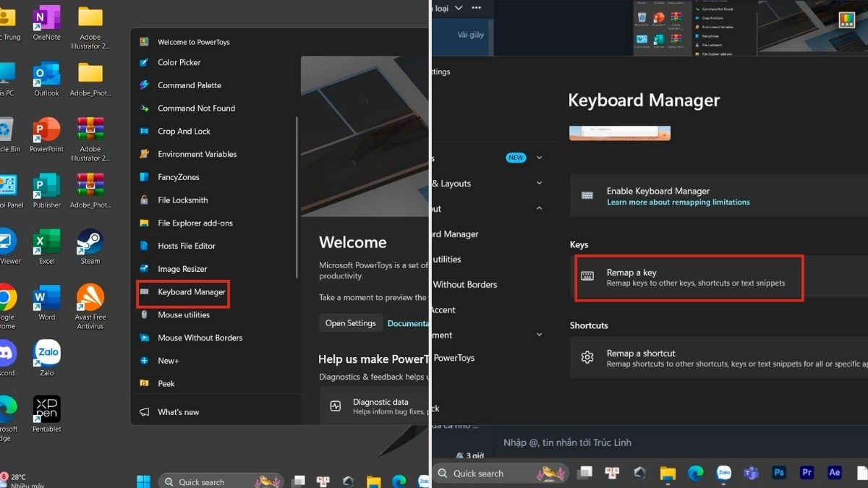The height and width of the screenshot is (488, 868).
Task: Open Mouse Without Borders in the PowerToys list
Action: coord(200,338)
